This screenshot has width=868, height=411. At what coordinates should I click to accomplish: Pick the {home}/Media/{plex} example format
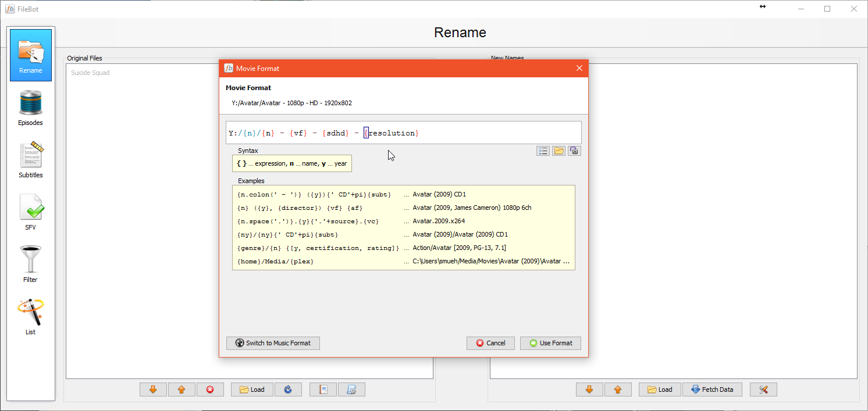coord(275,261)
